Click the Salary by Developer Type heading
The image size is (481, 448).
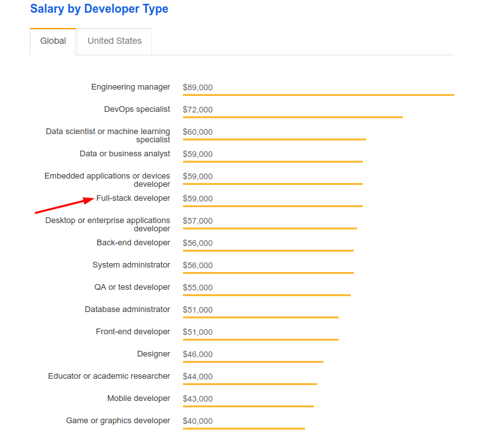pyautogui.click(x=99, y=9)
